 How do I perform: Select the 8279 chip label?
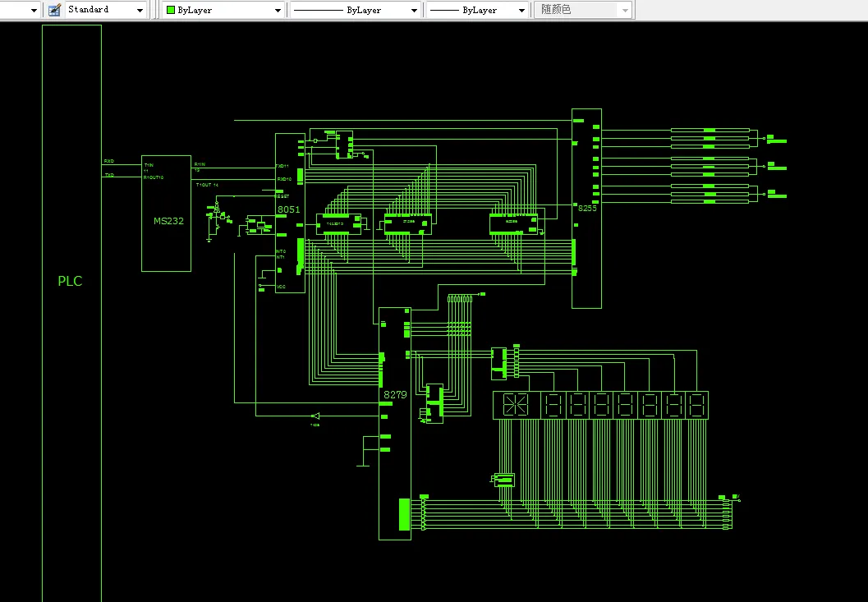click(395, 394)
